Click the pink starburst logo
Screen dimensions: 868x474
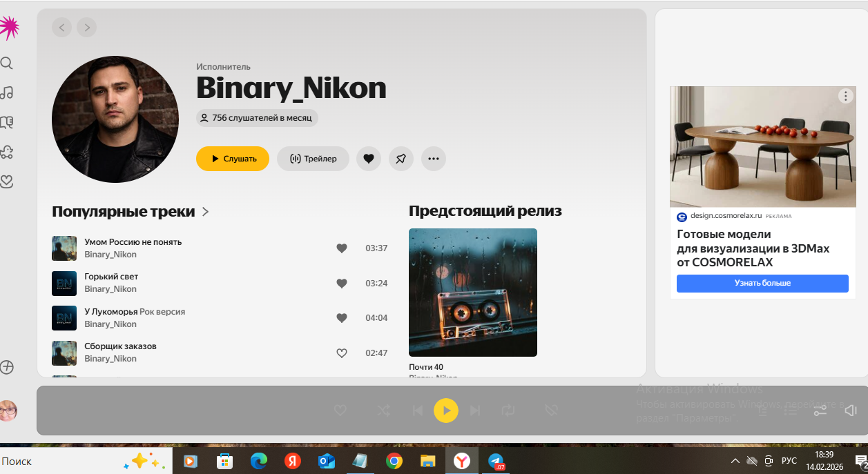click(8, 28)
